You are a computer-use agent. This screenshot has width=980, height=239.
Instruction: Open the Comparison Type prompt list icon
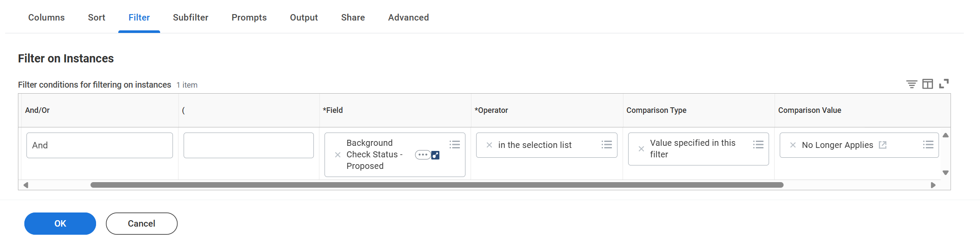pyautogui.click(x=758, y=145)
